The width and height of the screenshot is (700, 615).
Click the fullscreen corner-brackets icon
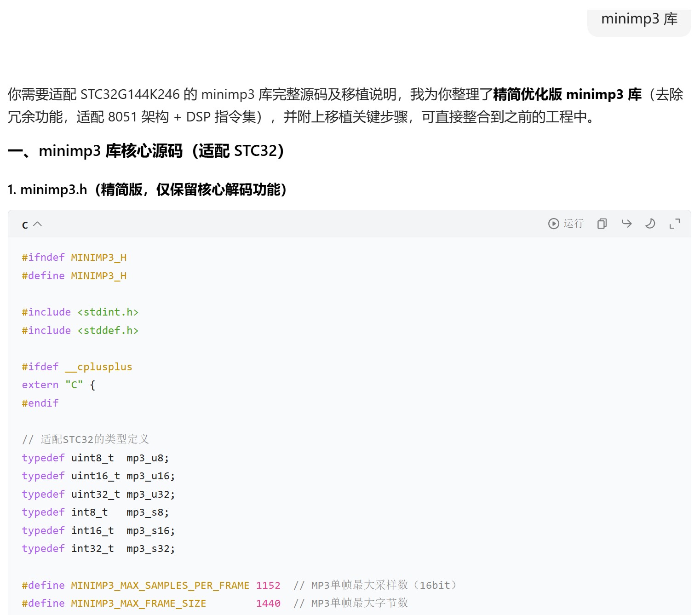[674, 224]
